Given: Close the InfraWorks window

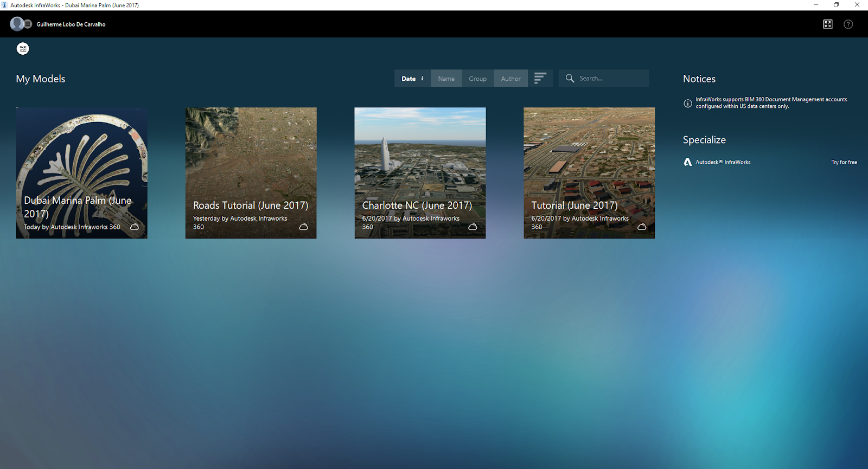Looking at the screenshot, I should 857,5.
